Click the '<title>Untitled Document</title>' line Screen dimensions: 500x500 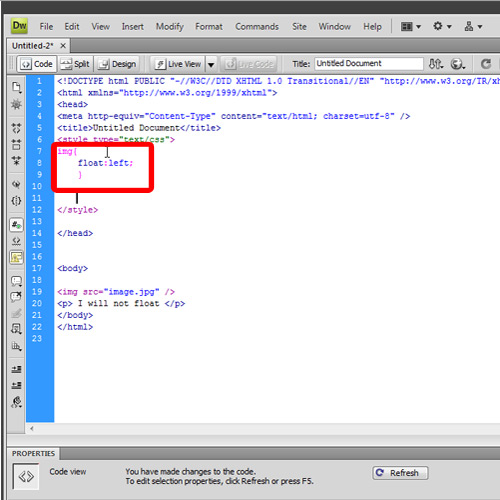click(x=139, y=128)
